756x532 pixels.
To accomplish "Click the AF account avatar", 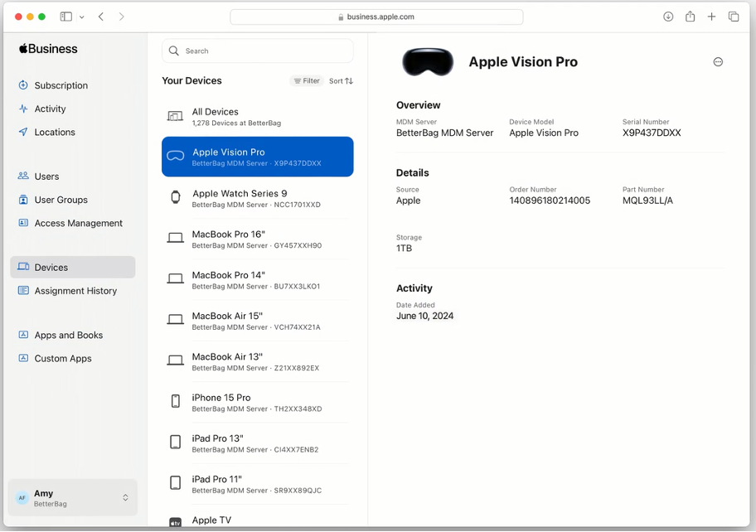I will (22, 498).
